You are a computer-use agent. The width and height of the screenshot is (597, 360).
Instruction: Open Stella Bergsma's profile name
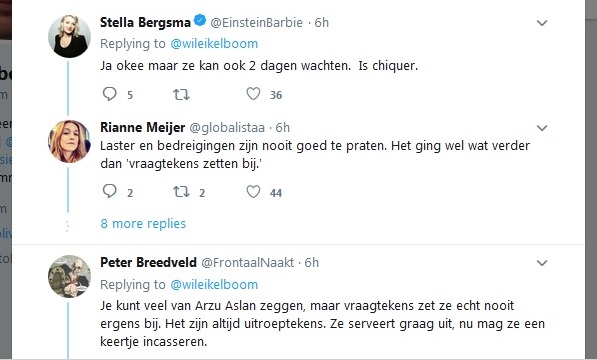pyautogui.click(x=145, y=22)
